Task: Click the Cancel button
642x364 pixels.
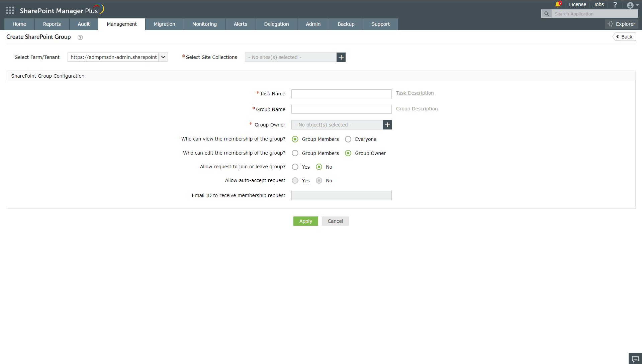Action: (x=335, y=221)
